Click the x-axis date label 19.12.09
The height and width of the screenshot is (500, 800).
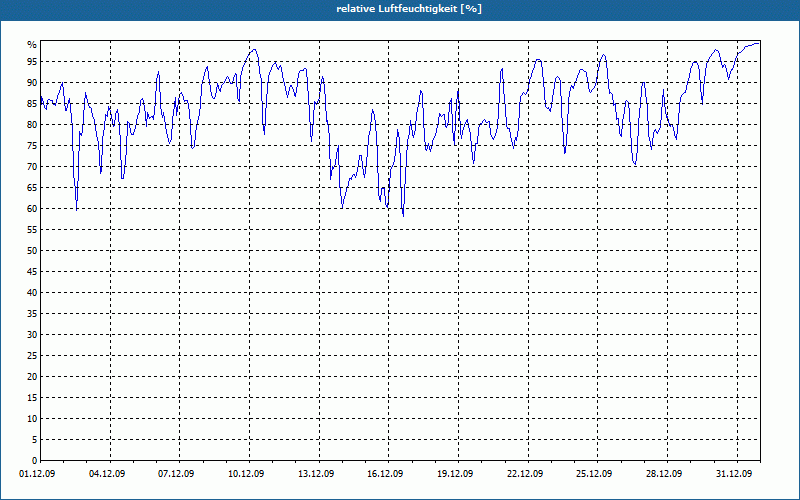[x=455, y=474]
